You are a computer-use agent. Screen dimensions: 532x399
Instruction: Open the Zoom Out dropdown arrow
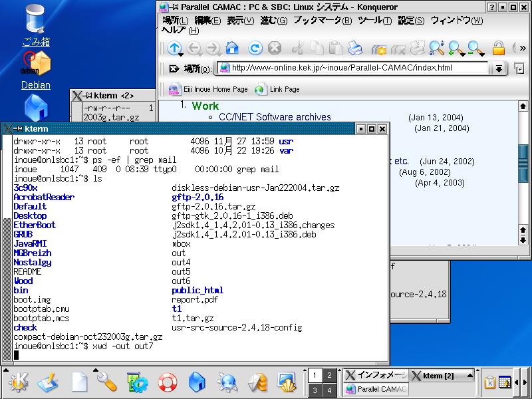(x=481, y=55)
